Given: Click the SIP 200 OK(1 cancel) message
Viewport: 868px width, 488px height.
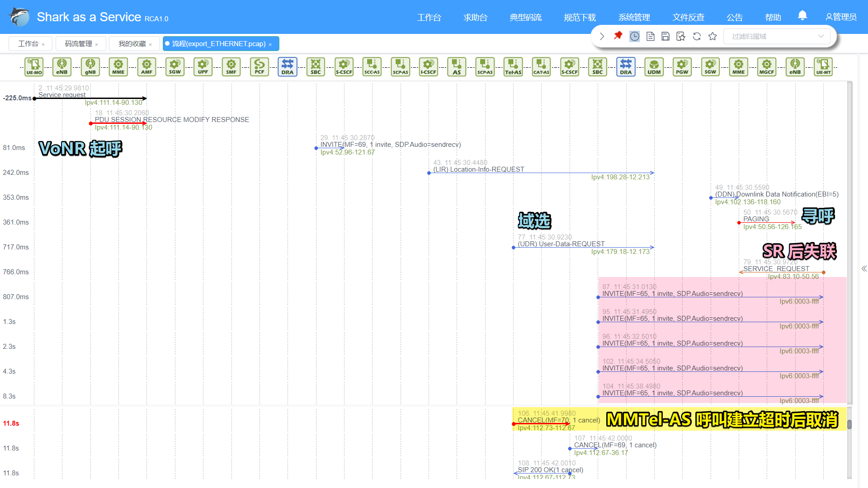Looking at the screenshot, I should click(550, 470).
